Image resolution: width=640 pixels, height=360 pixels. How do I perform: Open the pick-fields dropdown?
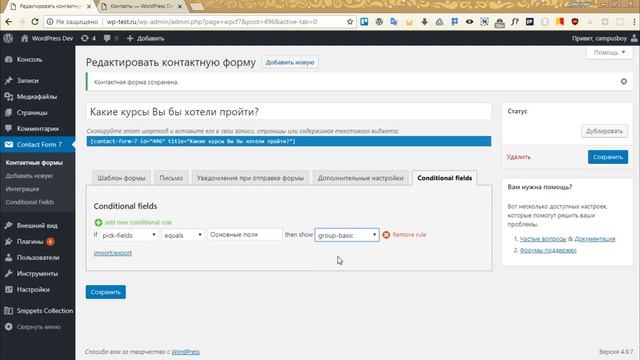click(129, 235)
